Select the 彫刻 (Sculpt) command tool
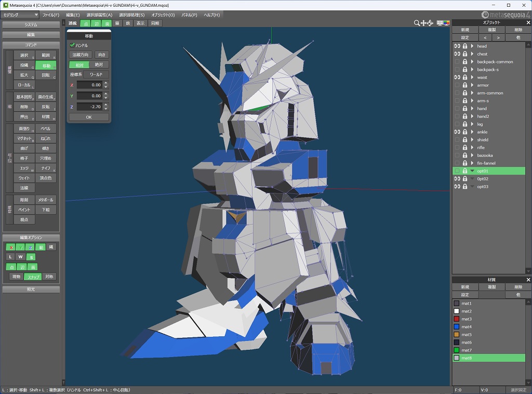The width and height of the screenshot is (532, 394). [24, 200]
